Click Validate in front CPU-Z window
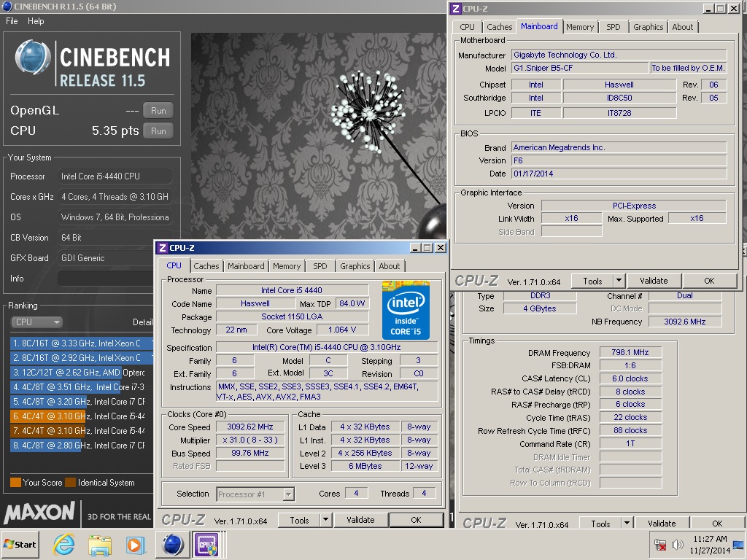The height and width of the screenshot is (560, 747). click(x=360, y=521)
